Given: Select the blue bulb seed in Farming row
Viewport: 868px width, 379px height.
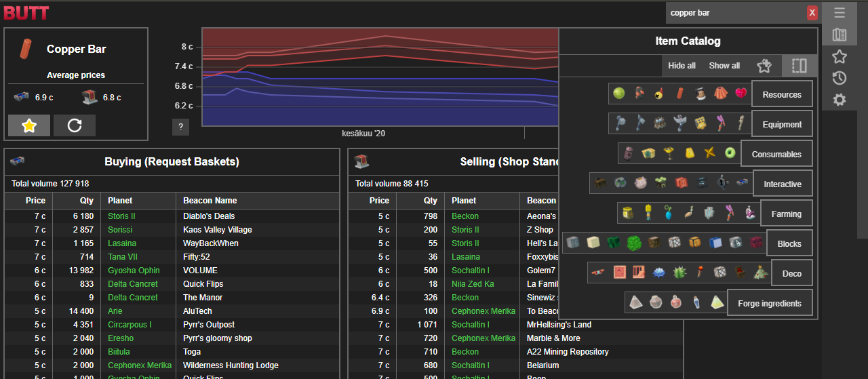Looking at the screenshot, I should coord(669,212).
